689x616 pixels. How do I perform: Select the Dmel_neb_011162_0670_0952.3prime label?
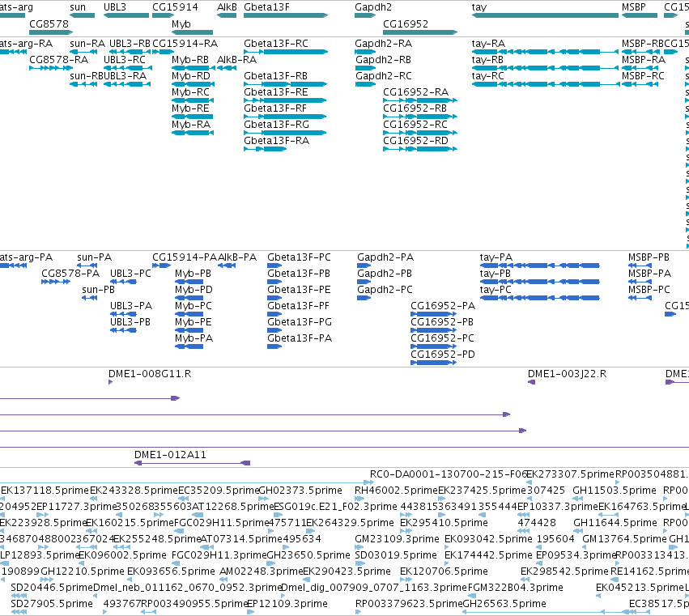pos(187,588)
